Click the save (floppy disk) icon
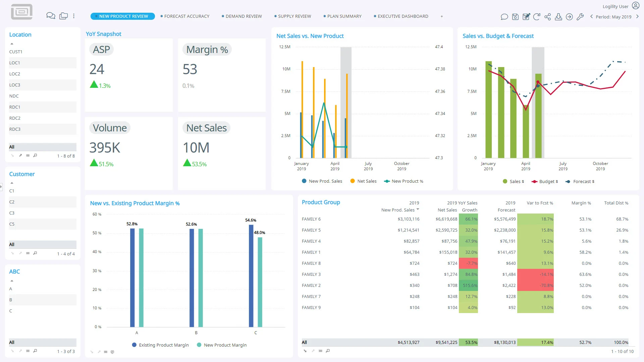Viewport: 644px width, 362px height. click(515, 17)
